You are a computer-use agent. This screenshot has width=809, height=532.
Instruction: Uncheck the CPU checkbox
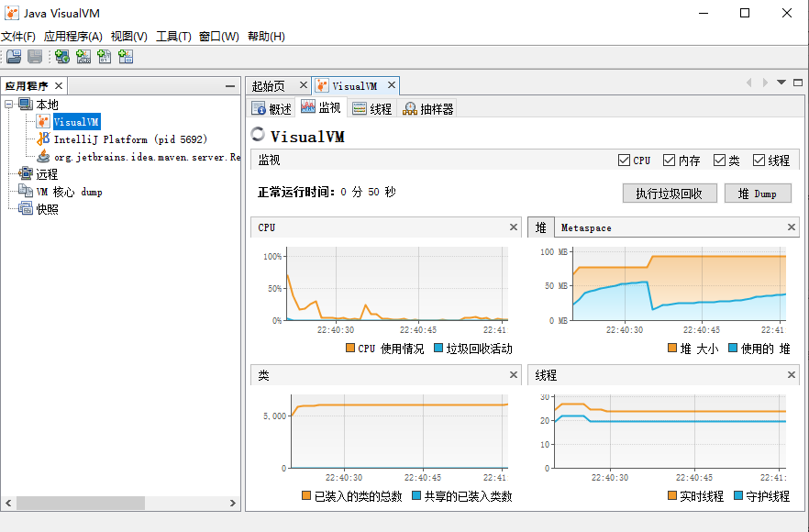(x=624, y=161)
